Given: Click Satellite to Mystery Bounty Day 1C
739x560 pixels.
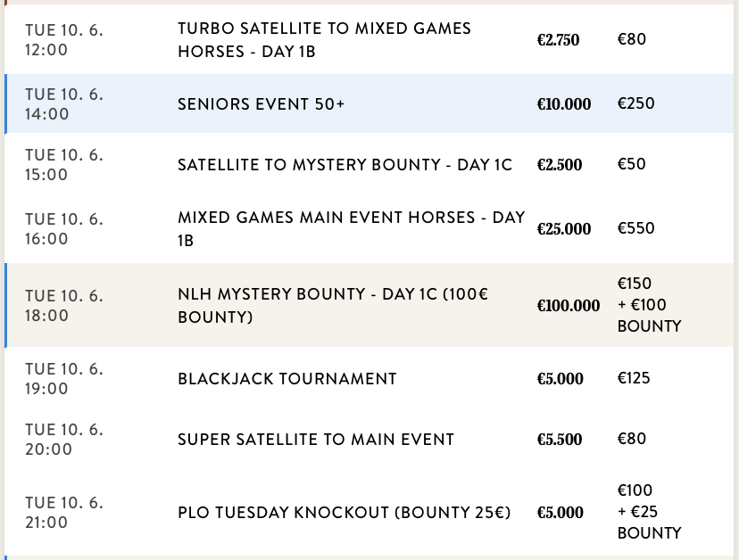Looking at the screenshot, I should click(345, 165).
